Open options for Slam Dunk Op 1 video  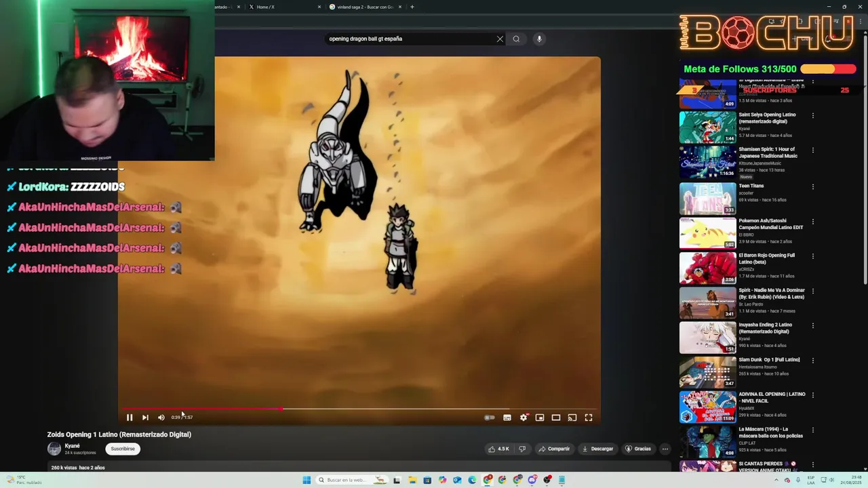click(x=812, y=361)
